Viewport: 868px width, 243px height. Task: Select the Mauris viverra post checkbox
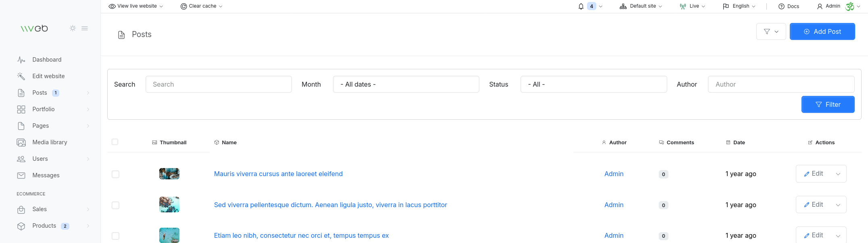(x=115, y=174)
